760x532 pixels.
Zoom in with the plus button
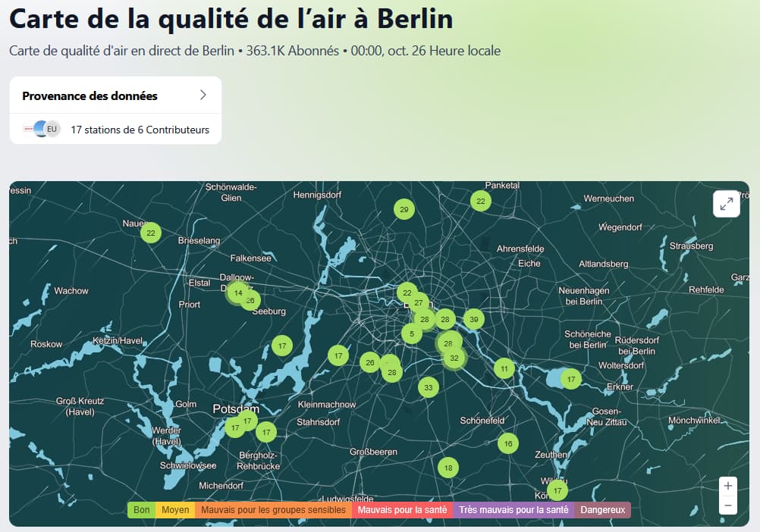click(x=727, y=486)
